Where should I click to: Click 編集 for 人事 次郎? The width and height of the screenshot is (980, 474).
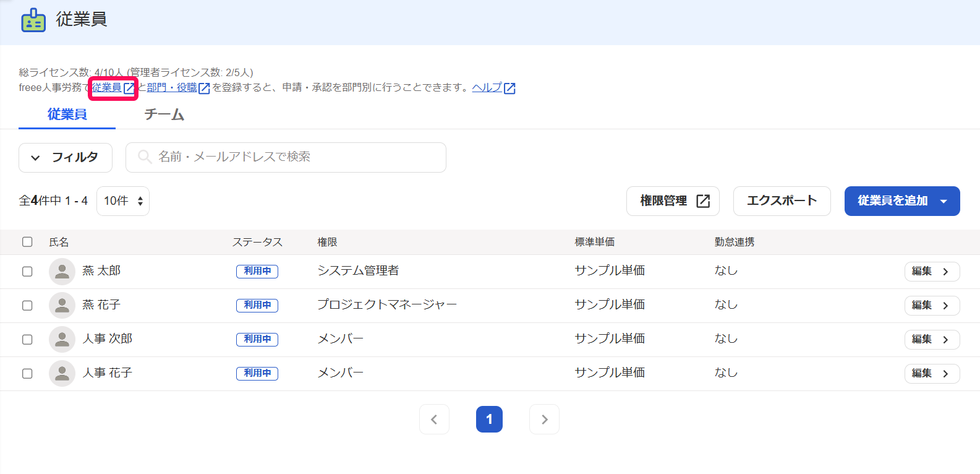[x=932, y=340]
